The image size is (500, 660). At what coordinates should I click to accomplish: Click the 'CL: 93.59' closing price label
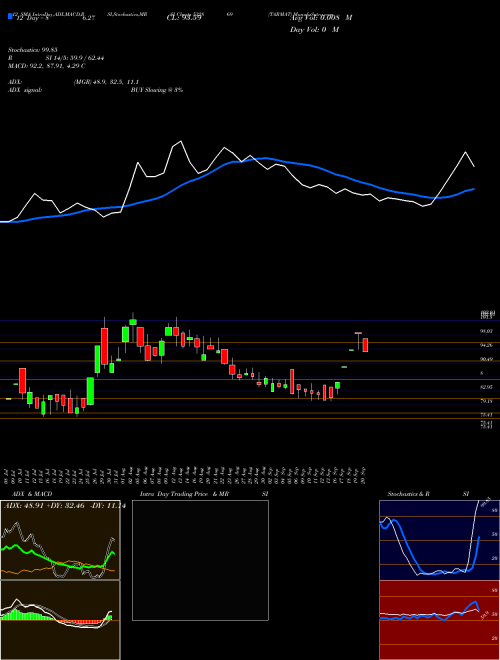pos(184,18)
